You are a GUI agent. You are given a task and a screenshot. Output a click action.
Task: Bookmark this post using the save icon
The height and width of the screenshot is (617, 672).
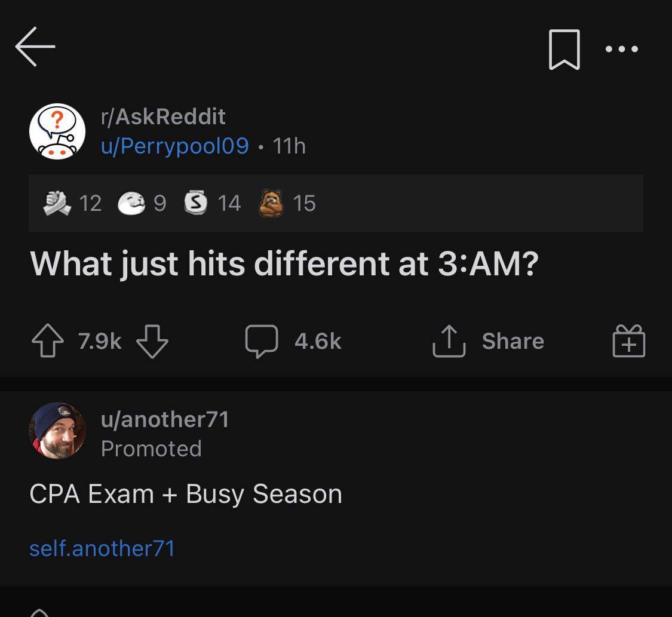[x=562, y=49]
